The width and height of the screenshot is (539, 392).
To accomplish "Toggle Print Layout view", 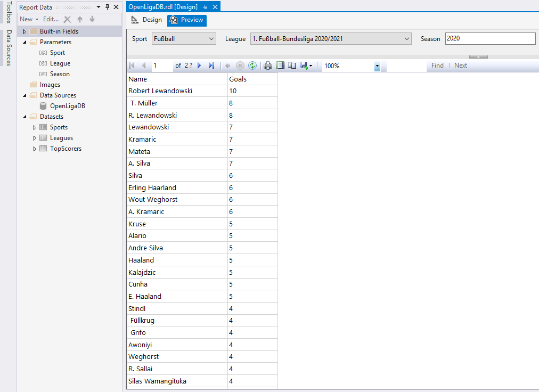I will pos(280,66).
